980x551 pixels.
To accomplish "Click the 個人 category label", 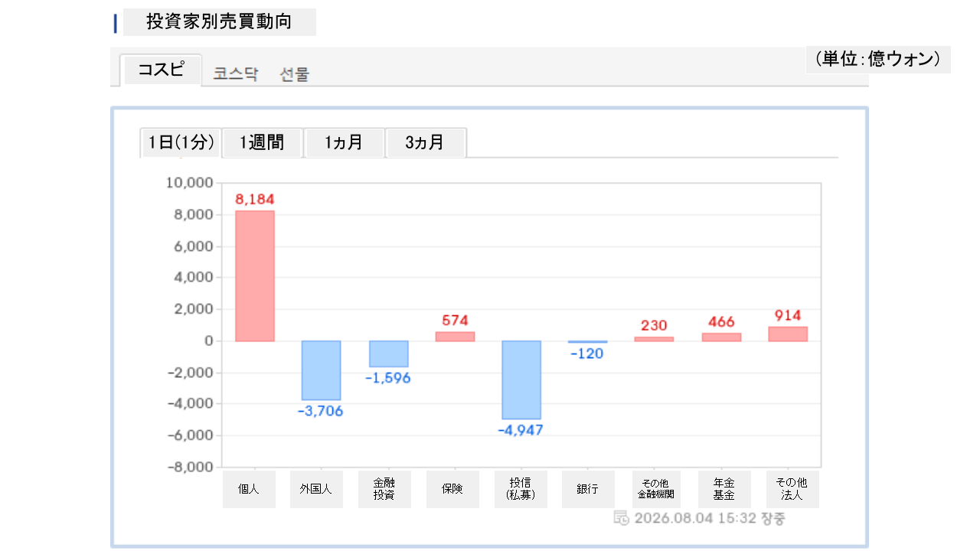I will pos(249,489).
